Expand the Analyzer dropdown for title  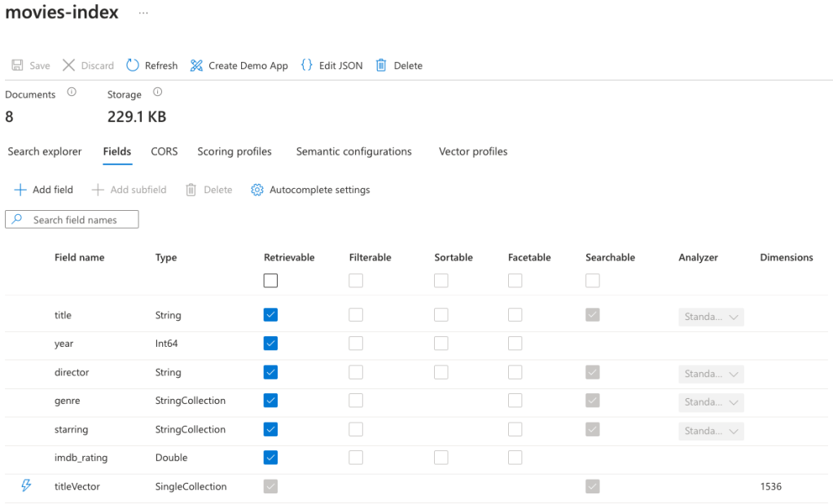711,316
